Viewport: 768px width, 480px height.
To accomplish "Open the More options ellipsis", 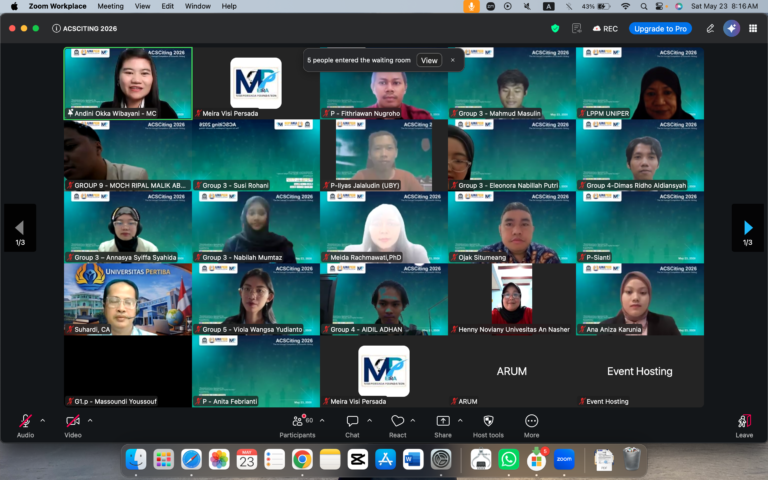I will coord(531,421).
